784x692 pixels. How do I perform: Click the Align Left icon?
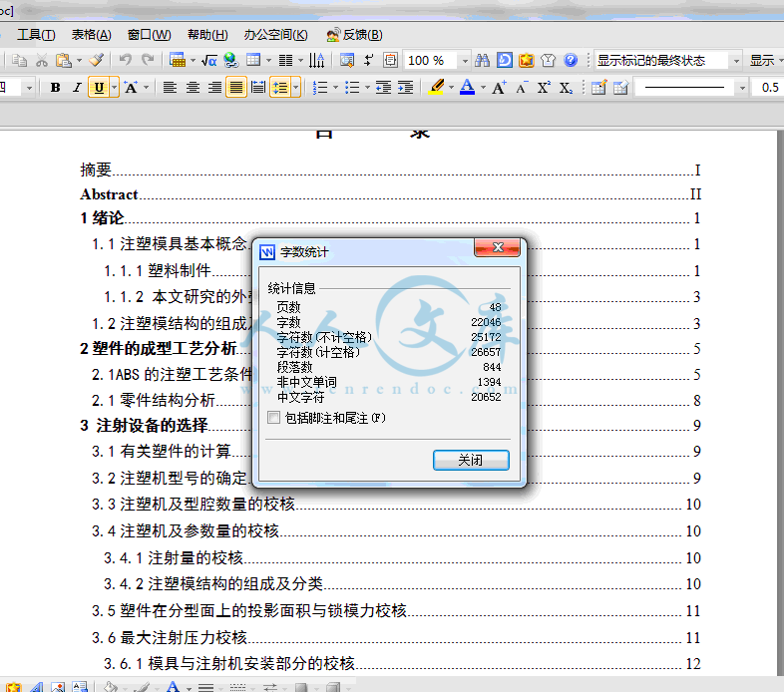click(170, 88)
